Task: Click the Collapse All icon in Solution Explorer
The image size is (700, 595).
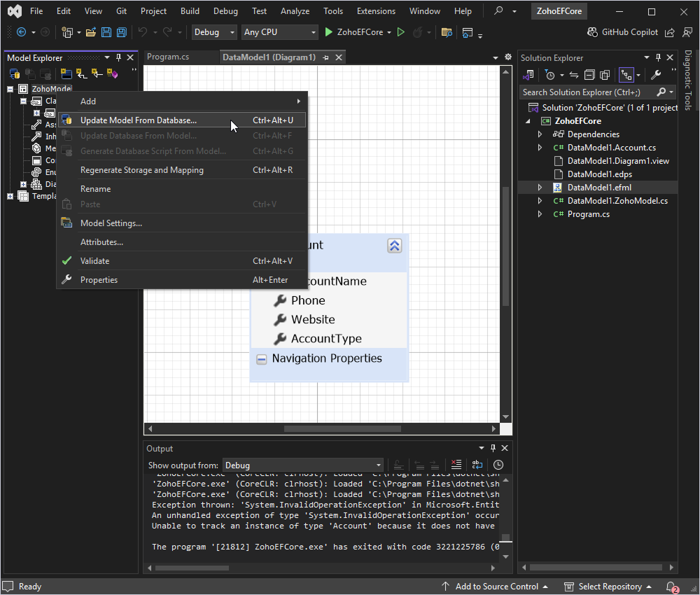Action: [589, 74]
